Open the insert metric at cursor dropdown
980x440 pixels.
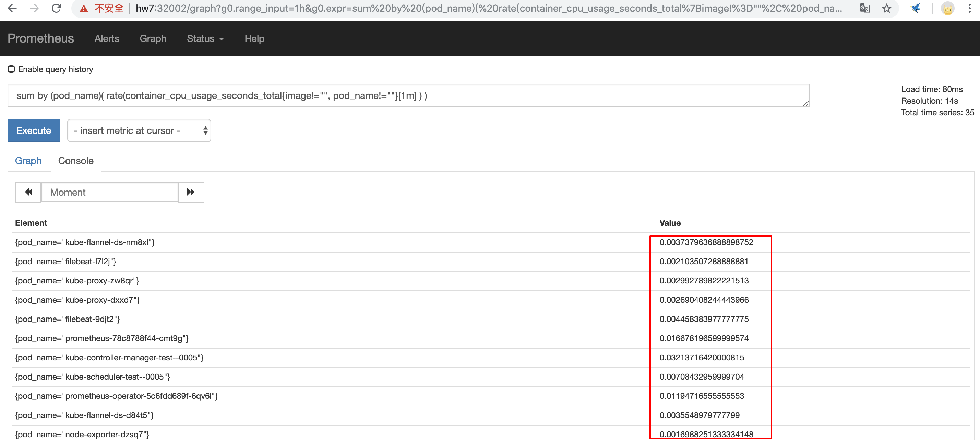pyautogui.click(x=139, y=130)
